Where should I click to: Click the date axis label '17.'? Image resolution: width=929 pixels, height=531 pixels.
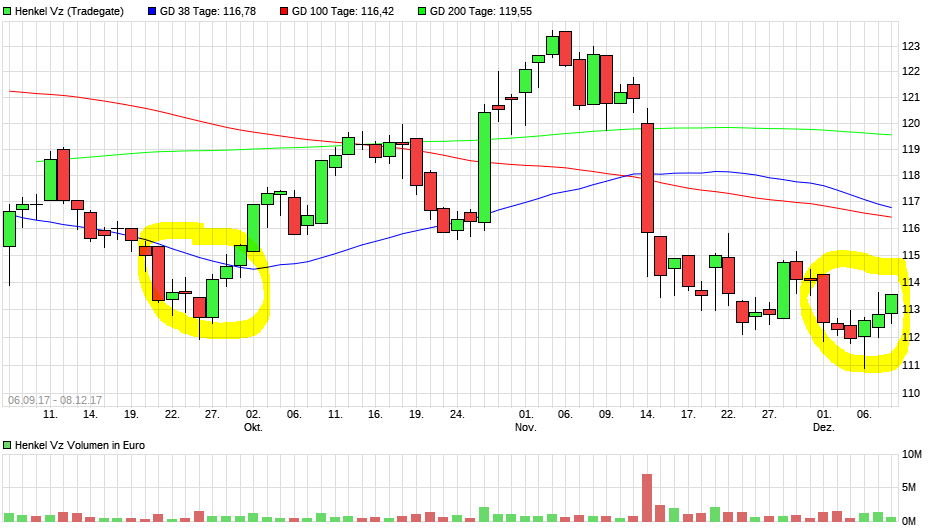point(688,414)
